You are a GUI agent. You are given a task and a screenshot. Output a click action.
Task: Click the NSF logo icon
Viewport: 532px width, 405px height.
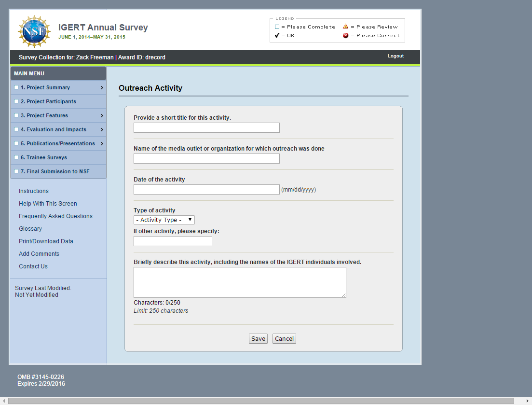tap(34, 31)
